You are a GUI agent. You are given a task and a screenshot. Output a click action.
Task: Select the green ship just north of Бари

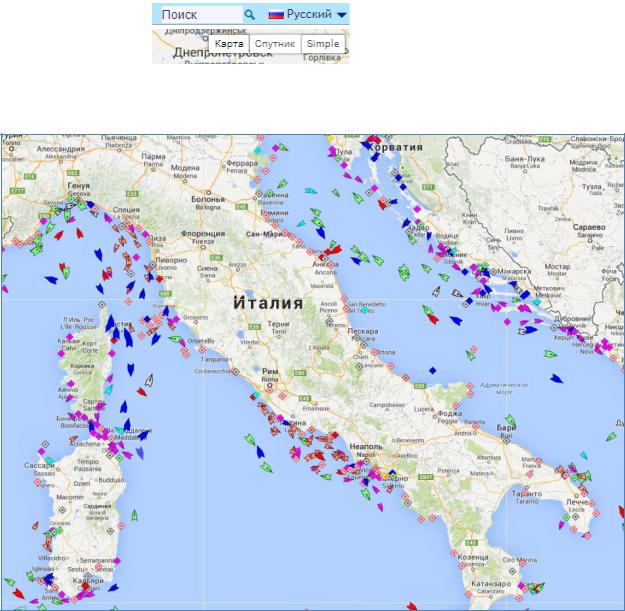pos(511,421)
